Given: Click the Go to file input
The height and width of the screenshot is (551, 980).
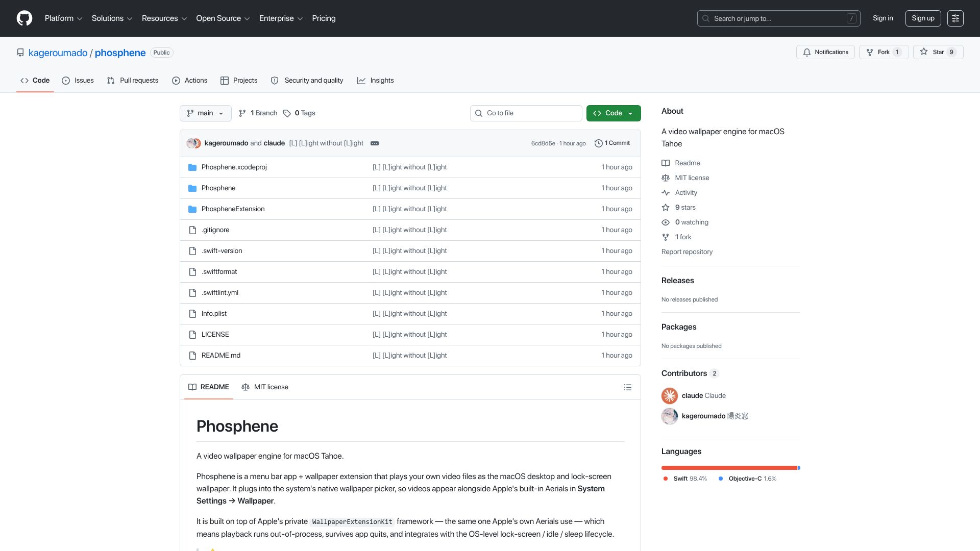Looking at the screenshot, I should [526, 113].
